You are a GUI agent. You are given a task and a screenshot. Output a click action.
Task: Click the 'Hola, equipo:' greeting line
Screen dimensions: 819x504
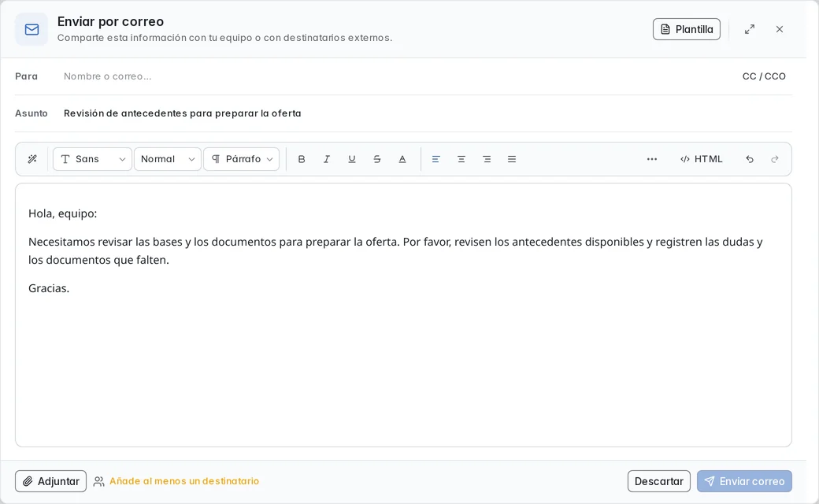63,213
